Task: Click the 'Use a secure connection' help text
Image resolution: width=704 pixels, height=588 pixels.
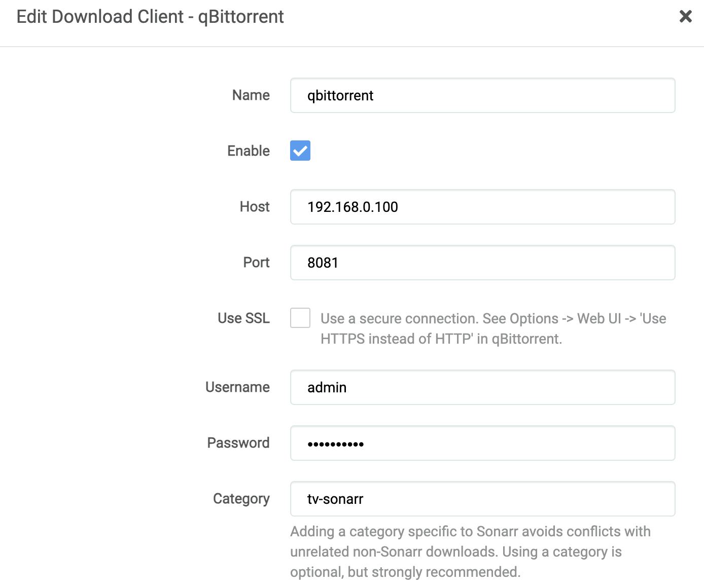Action: pos(493,328)
